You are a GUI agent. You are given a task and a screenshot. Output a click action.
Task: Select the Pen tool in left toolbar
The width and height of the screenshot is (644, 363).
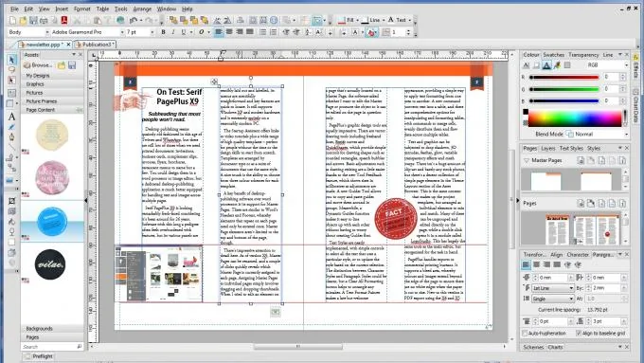11,137
